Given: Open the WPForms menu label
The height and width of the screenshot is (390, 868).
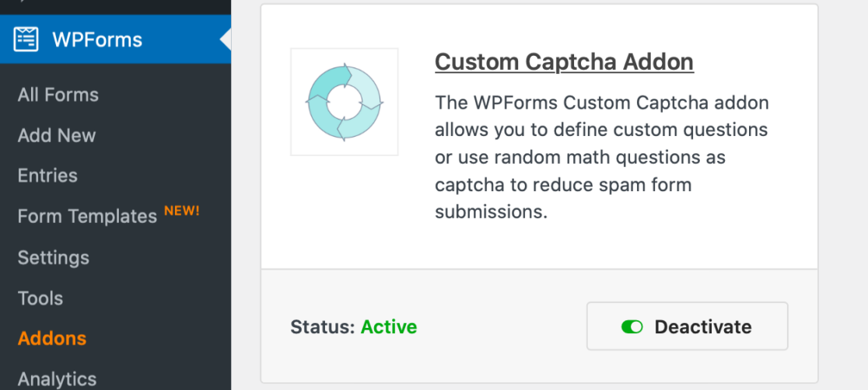Looking at the screenshot, I should pos(97,39).
